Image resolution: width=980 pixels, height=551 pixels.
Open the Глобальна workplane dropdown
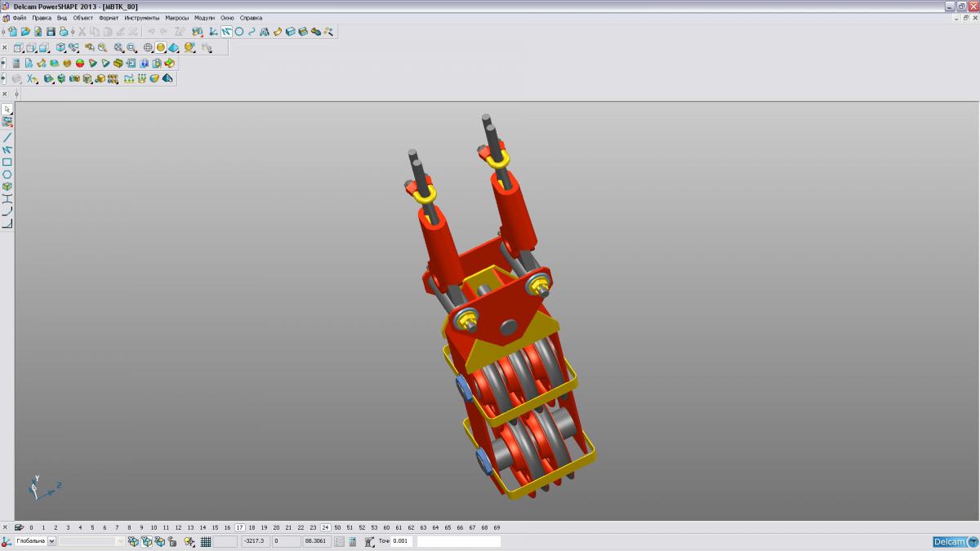coord(51,541)
